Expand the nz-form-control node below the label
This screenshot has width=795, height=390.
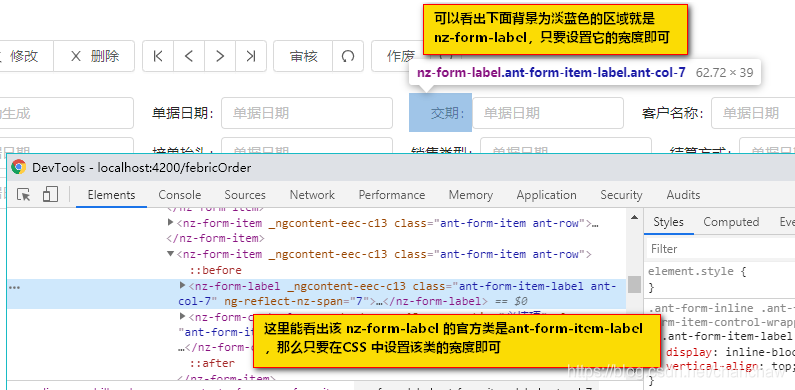point(183,316)
